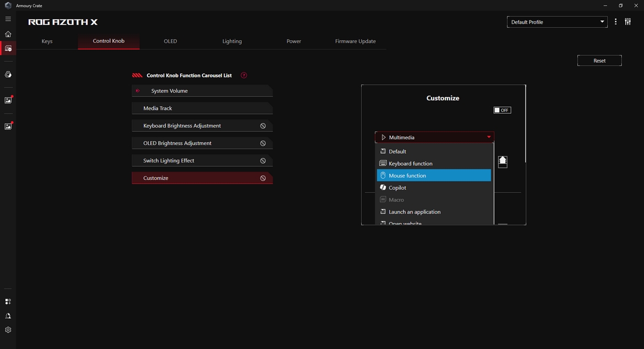Toggle the Customize OFF switch
This screenshot has height=349, width=644.
[x=502, y=110]
